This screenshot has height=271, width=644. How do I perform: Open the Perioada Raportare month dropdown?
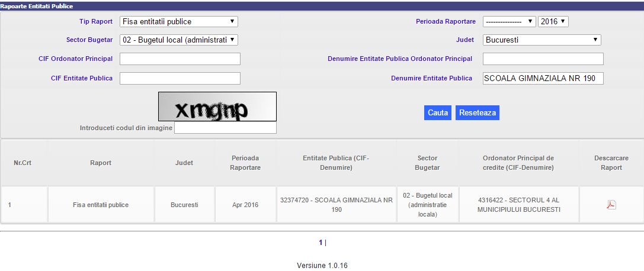pos(510,21)
